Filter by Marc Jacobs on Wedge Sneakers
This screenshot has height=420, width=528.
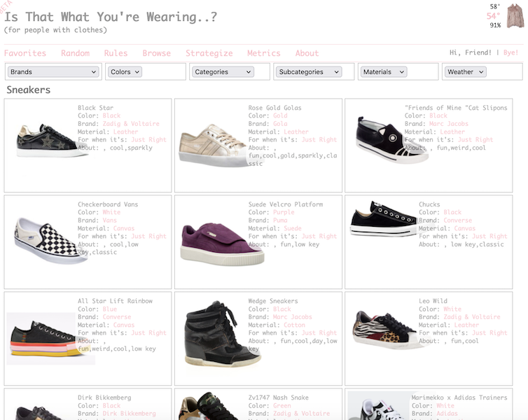tap(292, 316)
